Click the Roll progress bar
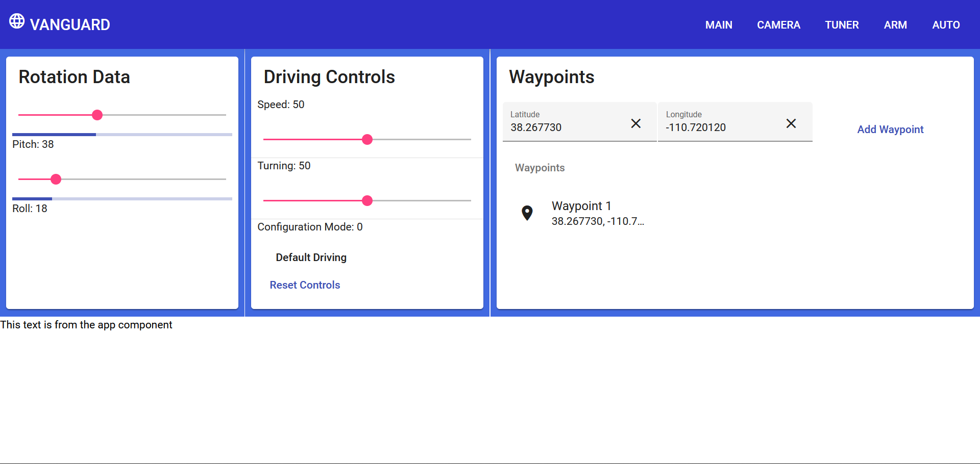This screenshot has width=980, height=464. [x=122, y=199]
